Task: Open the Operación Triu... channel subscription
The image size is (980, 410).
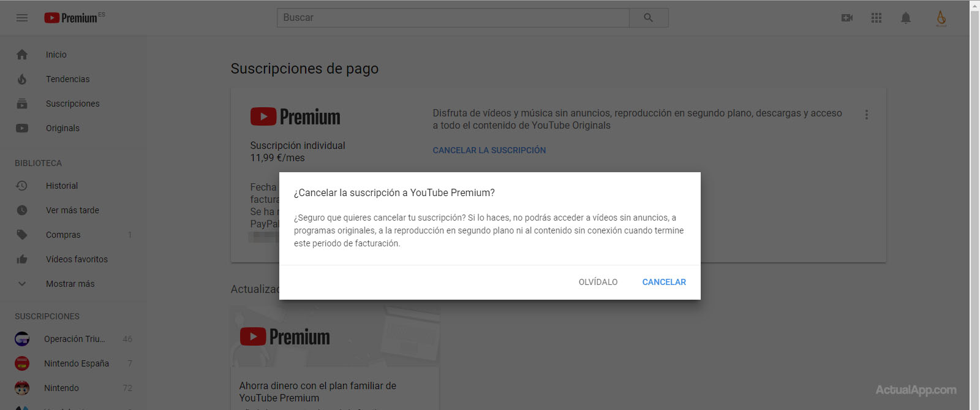Action: point(73,339)
